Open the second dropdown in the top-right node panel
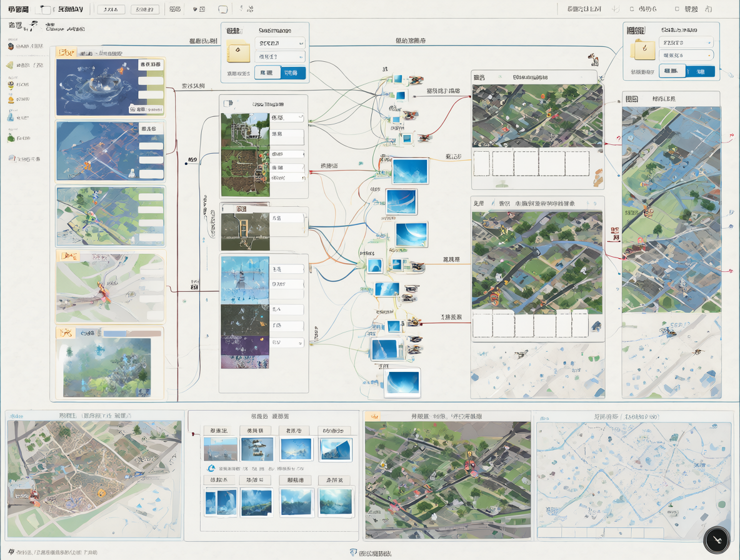The height and width of the screenshot is (560, 740). tap(686, 55)
